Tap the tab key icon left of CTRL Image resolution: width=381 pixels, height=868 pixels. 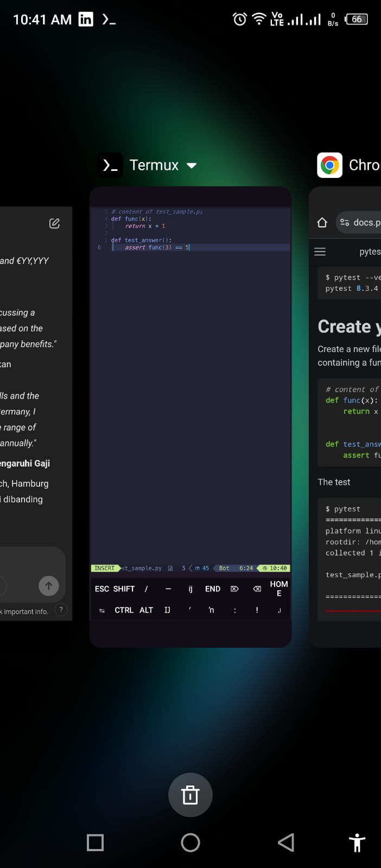point(101,610)
